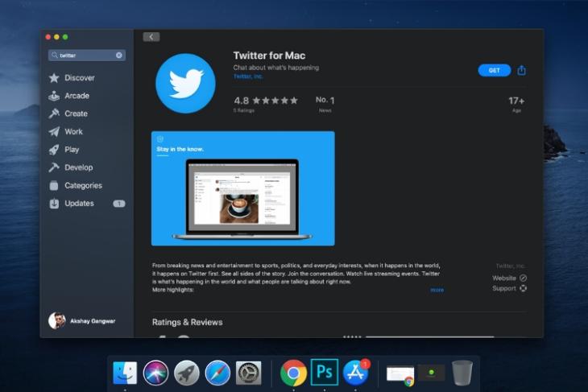Click the Updates badge count
Viewport: 588px width, 392px height.
[119, 204]
